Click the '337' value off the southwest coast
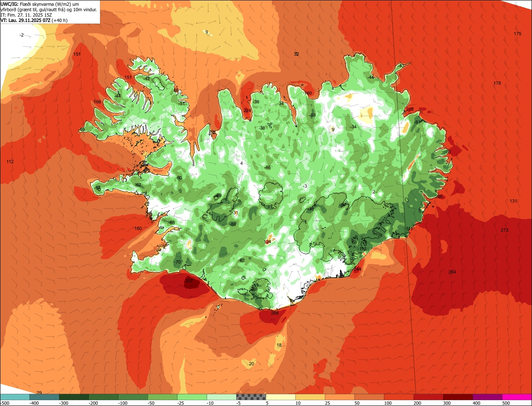This screenshot has height=406, width=532. click(189, 281)
